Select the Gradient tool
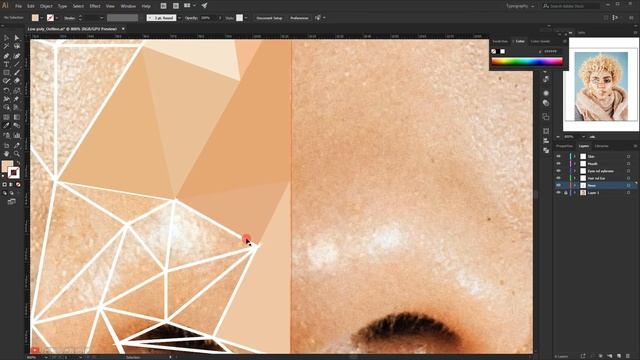 [17, 117]
